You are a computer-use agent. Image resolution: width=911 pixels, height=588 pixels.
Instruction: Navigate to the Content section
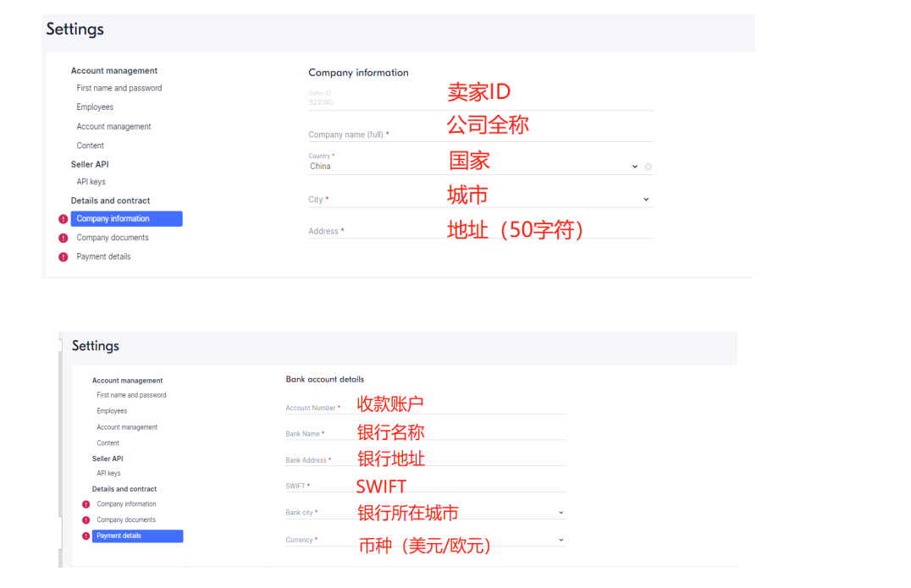click(90, 145)
